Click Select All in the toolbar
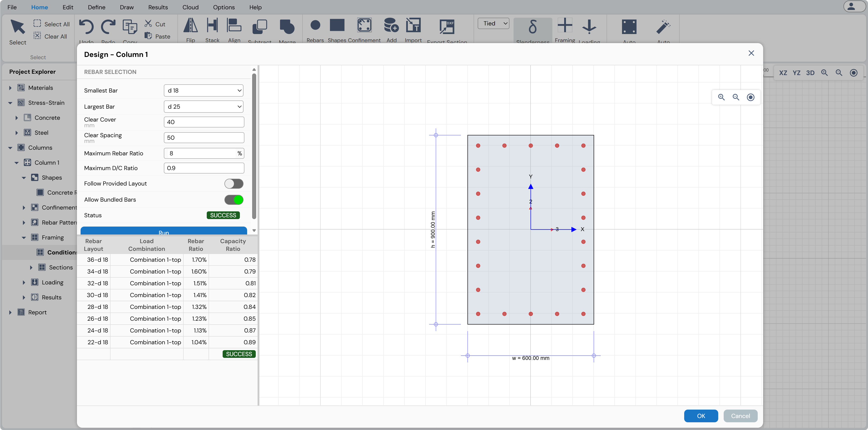Viewport: 868px width, 430px height. pos(52,24)
